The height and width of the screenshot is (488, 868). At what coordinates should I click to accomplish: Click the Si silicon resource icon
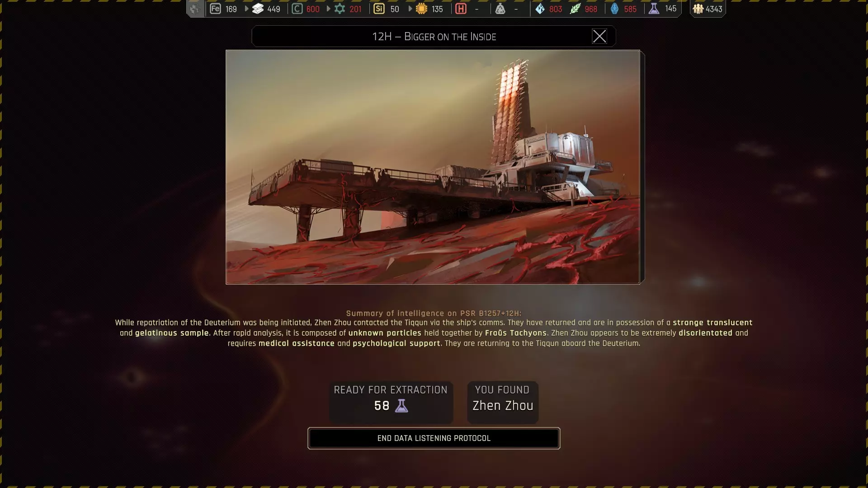coord(379,9)
